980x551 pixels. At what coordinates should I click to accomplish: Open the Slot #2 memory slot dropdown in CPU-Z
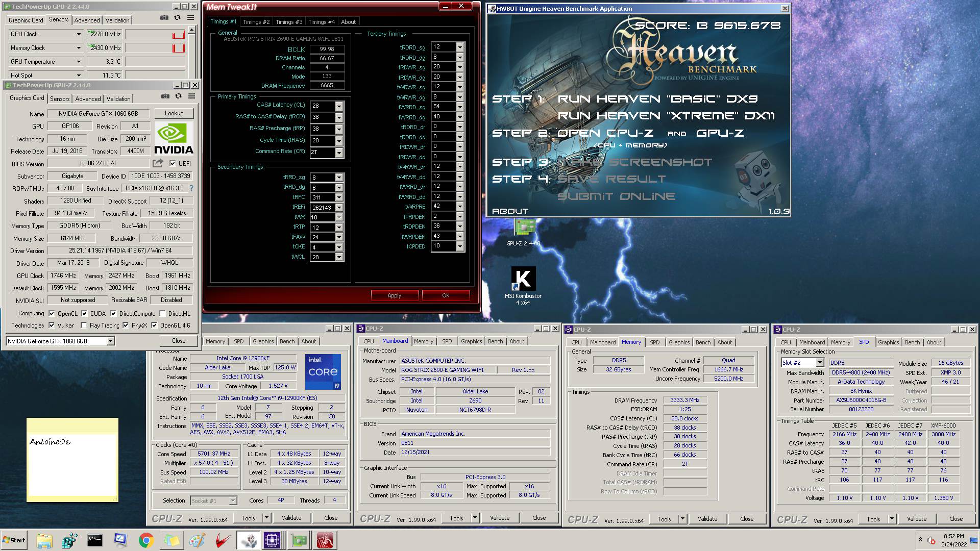[x=820, y=363]
